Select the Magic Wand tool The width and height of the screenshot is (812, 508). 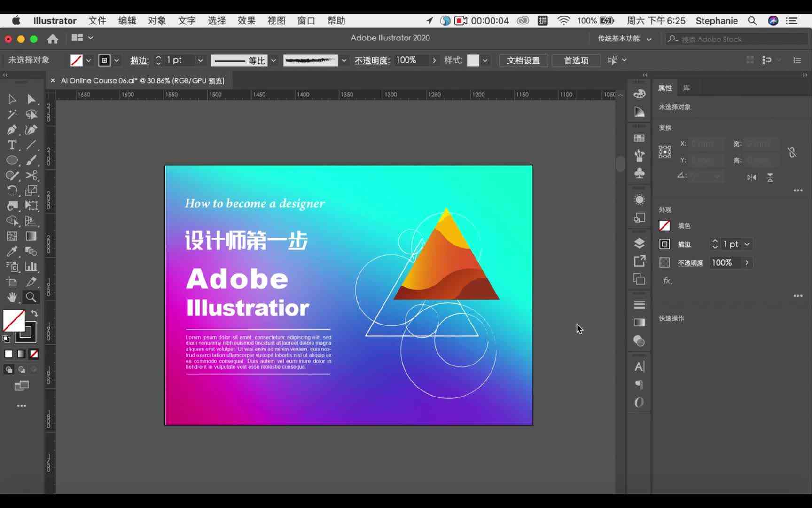click(12, 114)
